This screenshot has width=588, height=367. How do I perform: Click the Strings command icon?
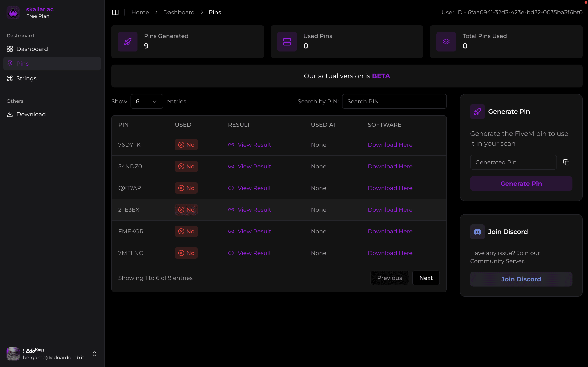coord(10,78)
